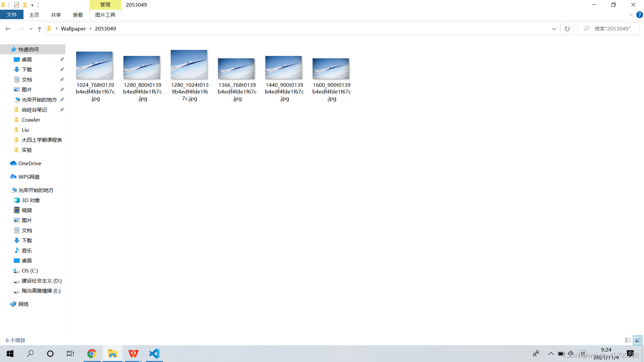Image resolution: width=644 pixels, height=362 pixels.
Task: Refresh the current folder view
Action: [567, 29]
